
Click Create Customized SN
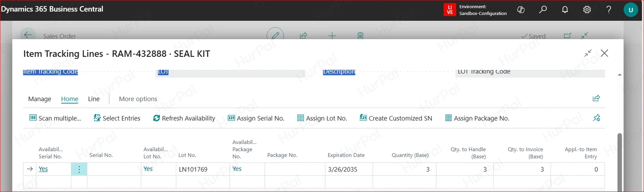tap(396, 118)
